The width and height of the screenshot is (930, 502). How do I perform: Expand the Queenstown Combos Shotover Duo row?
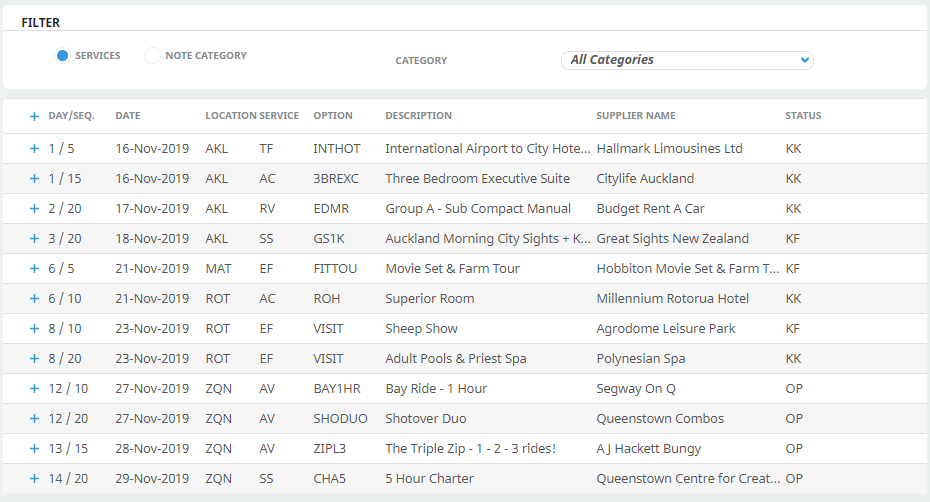point(34,419)
